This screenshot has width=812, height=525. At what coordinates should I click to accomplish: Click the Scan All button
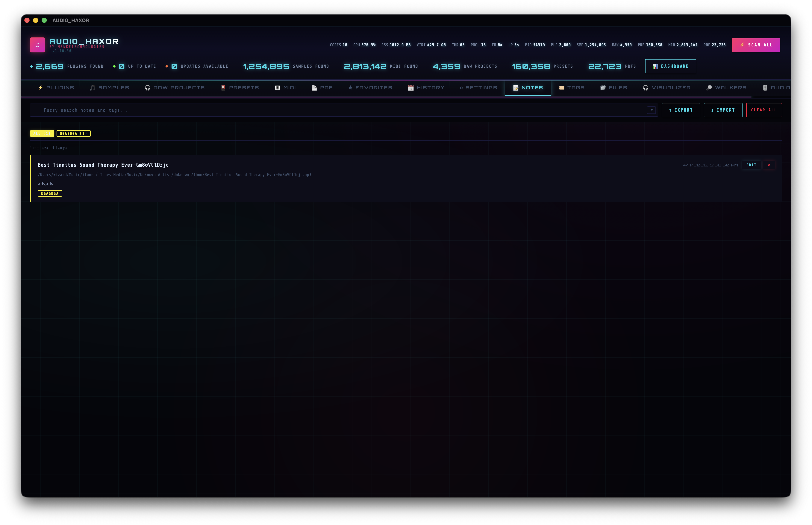(x=756, y=45)
